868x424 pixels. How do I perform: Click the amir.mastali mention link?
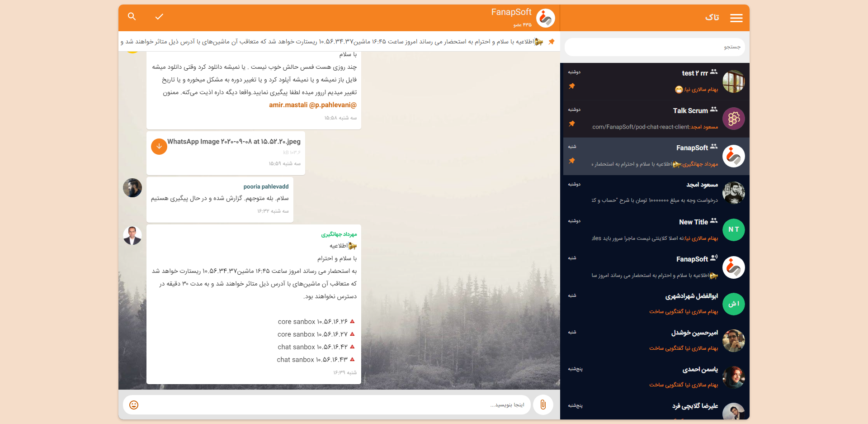(288, 105)
